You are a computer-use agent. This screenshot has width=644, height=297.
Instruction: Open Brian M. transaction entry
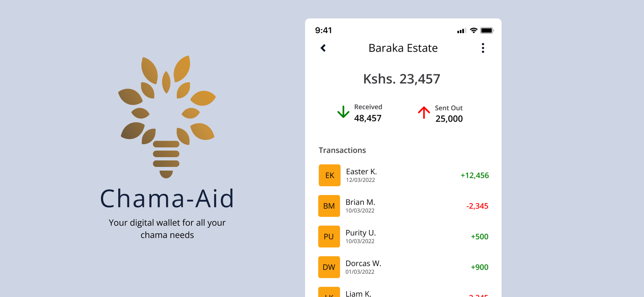pos(403,206)
